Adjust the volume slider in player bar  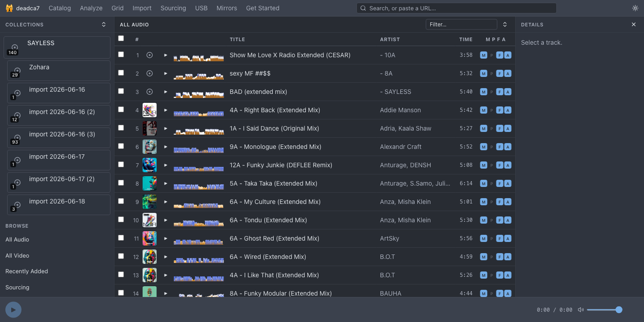pos(605,309)
